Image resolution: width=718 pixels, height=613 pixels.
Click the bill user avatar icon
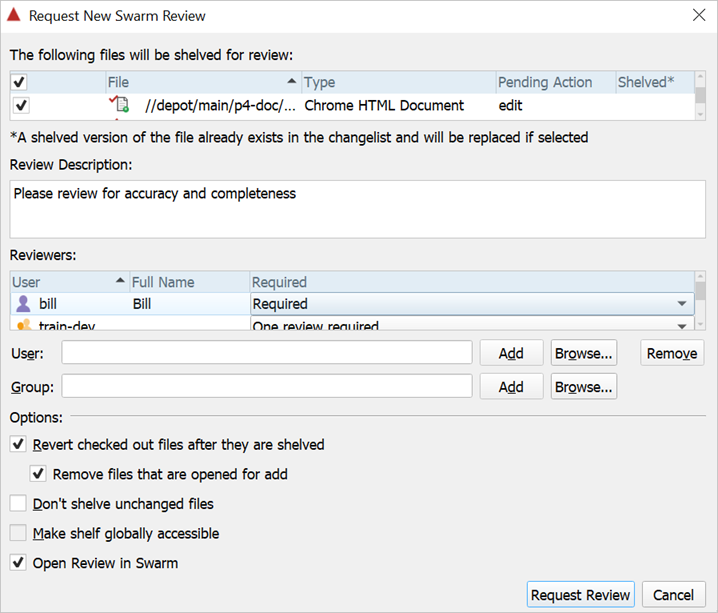point(24,303)
